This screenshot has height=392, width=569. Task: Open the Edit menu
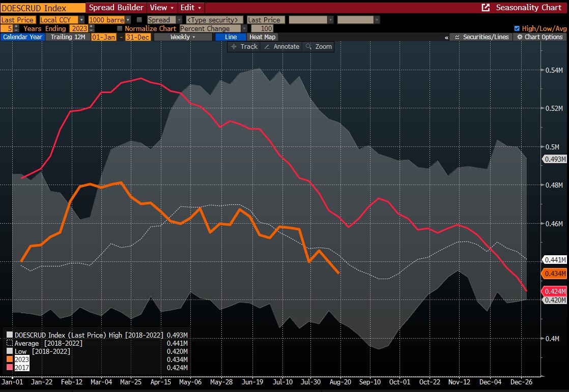tap(191, 8)
